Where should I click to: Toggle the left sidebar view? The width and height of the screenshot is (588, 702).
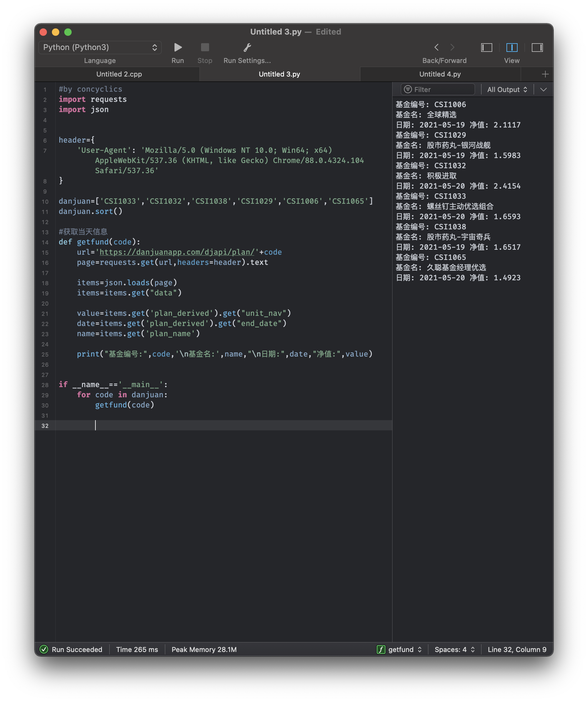[486, 48]
